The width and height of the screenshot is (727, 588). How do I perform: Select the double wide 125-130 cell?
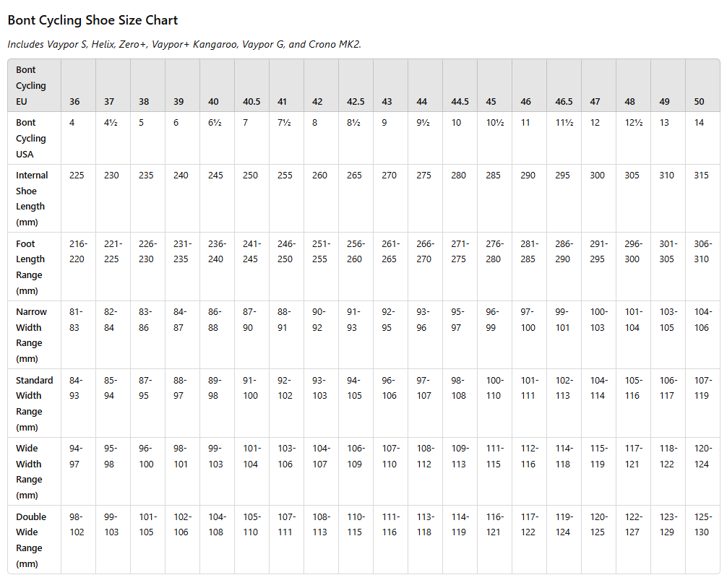[701, 524]
